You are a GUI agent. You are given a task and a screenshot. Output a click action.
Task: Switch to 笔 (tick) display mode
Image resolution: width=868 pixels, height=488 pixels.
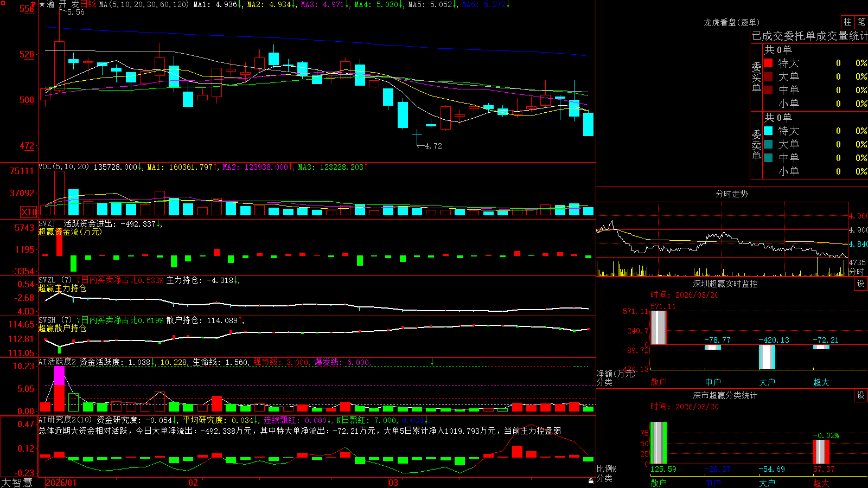861,22
